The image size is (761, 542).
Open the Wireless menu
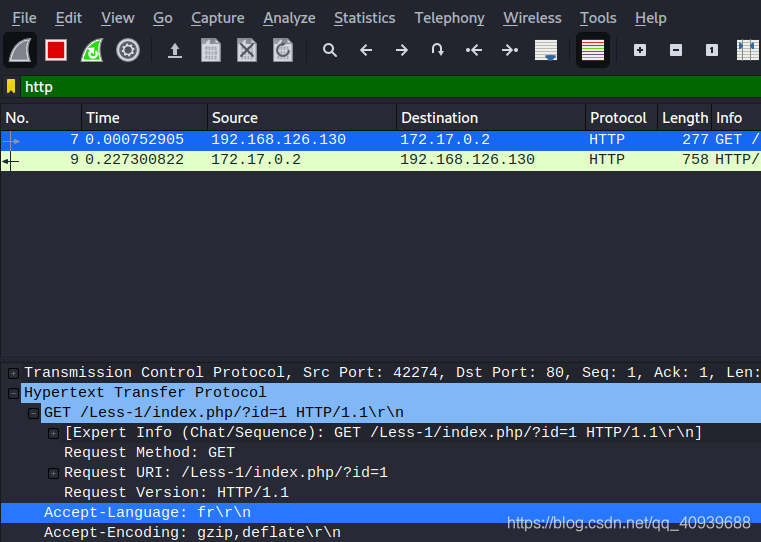tap(532, 18)
